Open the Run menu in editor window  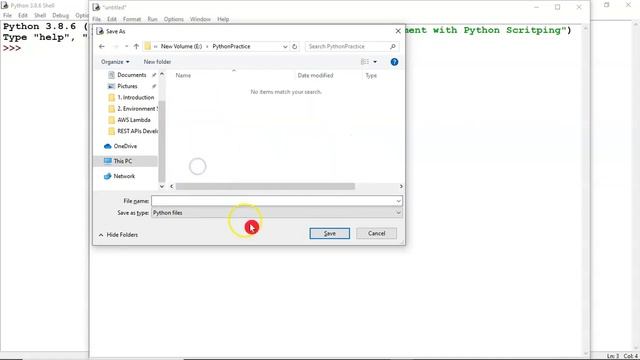(152, 19)
